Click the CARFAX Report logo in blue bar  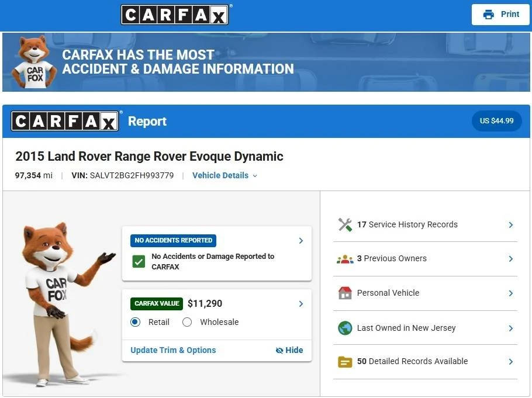pos(65,121)
